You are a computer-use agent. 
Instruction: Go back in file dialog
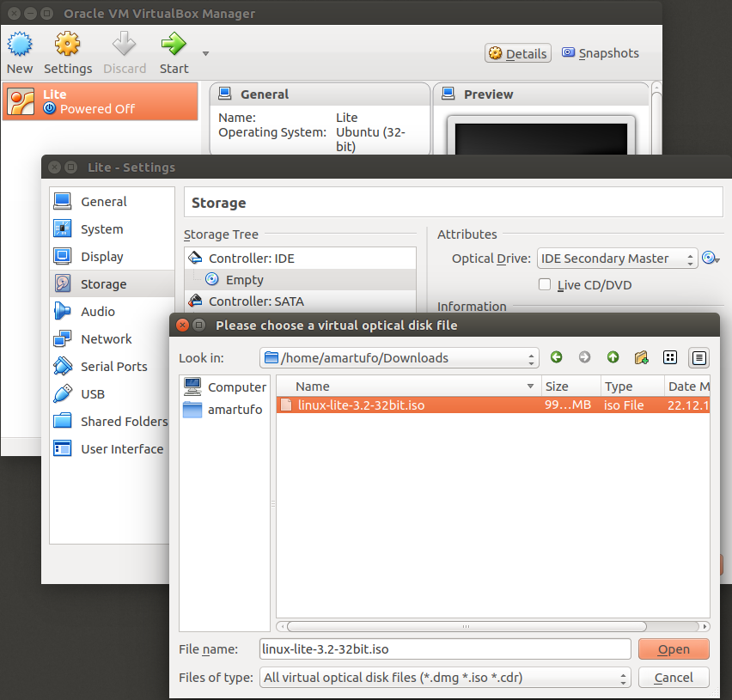pos(557,357)
